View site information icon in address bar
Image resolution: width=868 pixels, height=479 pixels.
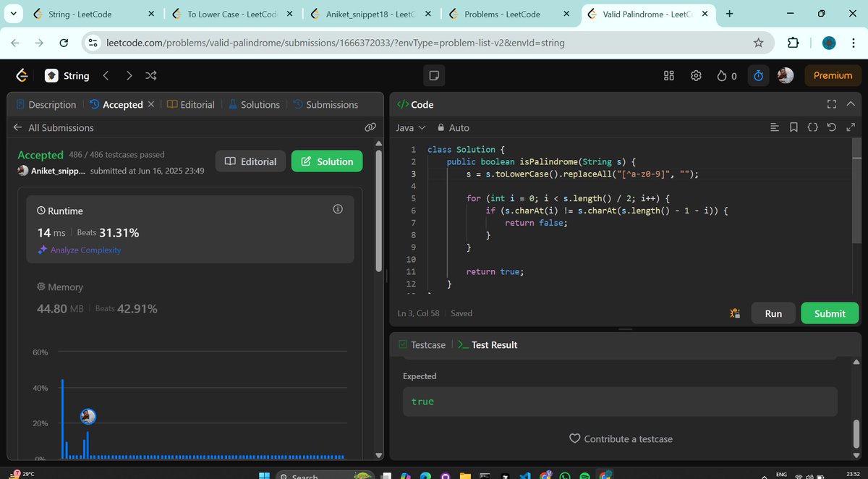click(x=93, y=43)
